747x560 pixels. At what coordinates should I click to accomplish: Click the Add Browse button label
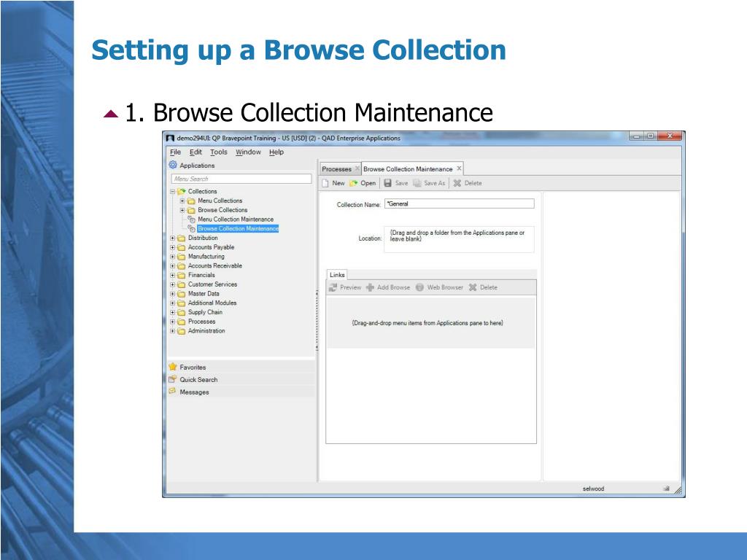[393, 287]
